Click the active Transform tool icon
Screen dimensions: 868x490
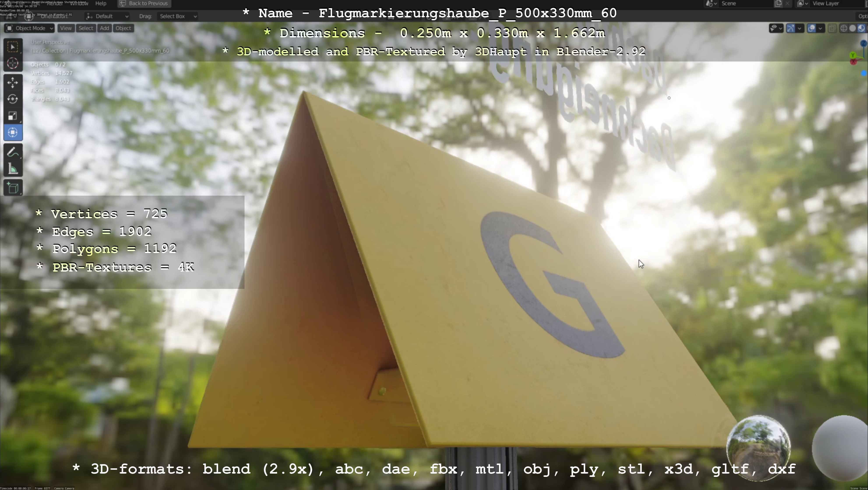click(13, 132)
